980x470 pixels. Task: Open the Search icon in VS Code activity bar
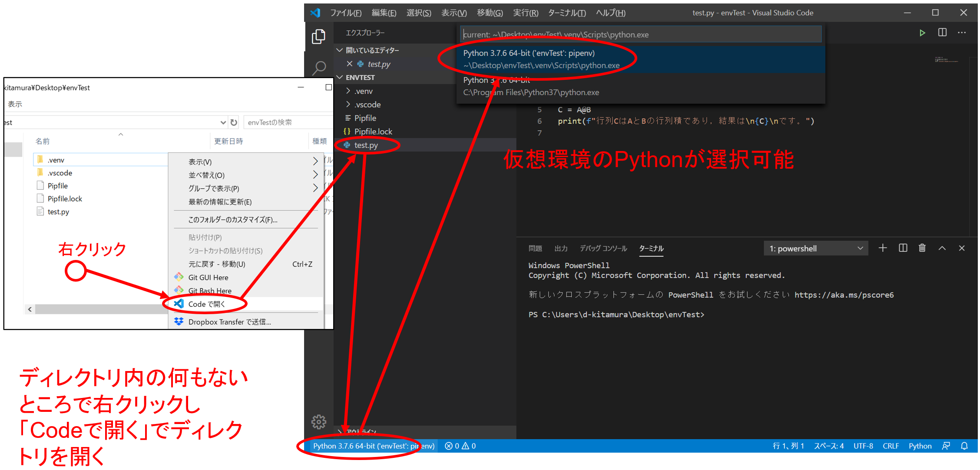click(319, 68)
